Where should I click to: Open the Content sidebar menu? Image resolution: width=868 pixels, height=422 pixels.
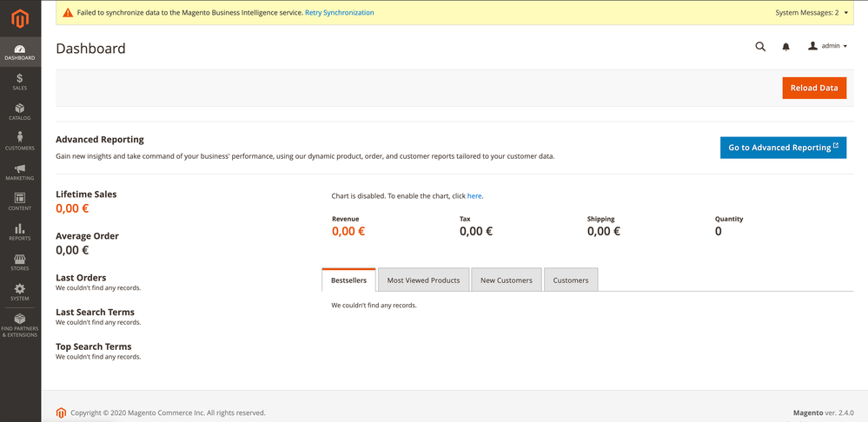(x=19, y=201)
